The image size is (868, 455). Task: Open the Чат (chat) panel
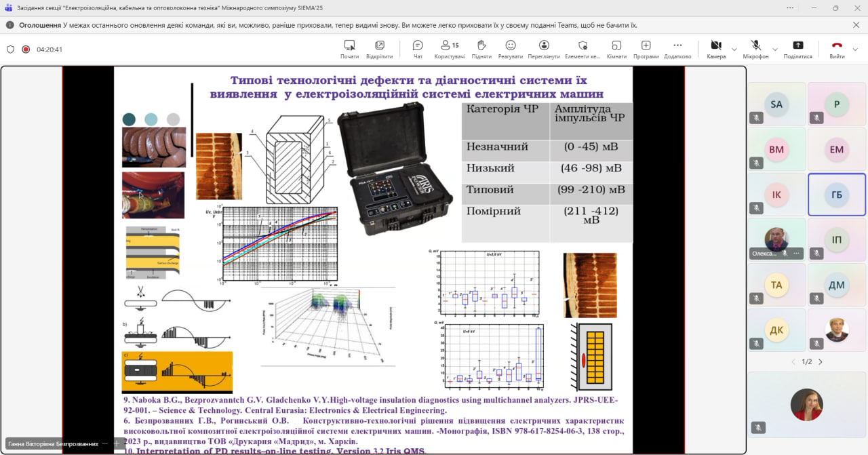418,49
